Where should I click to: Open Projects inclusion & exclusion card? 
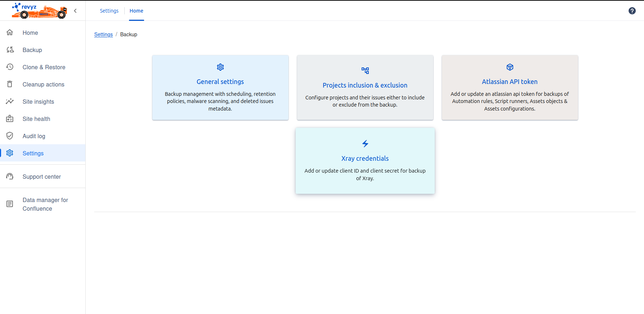pos(365,88)
